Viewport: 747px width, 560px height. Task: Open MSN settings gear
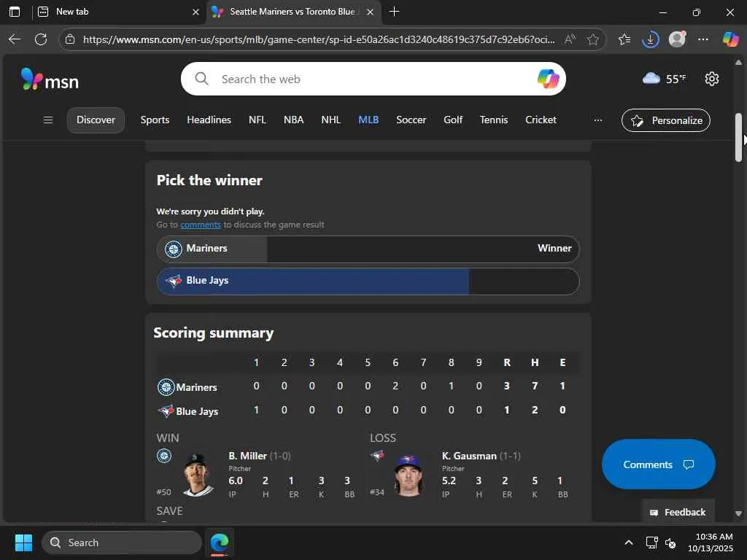click(712, 79)
